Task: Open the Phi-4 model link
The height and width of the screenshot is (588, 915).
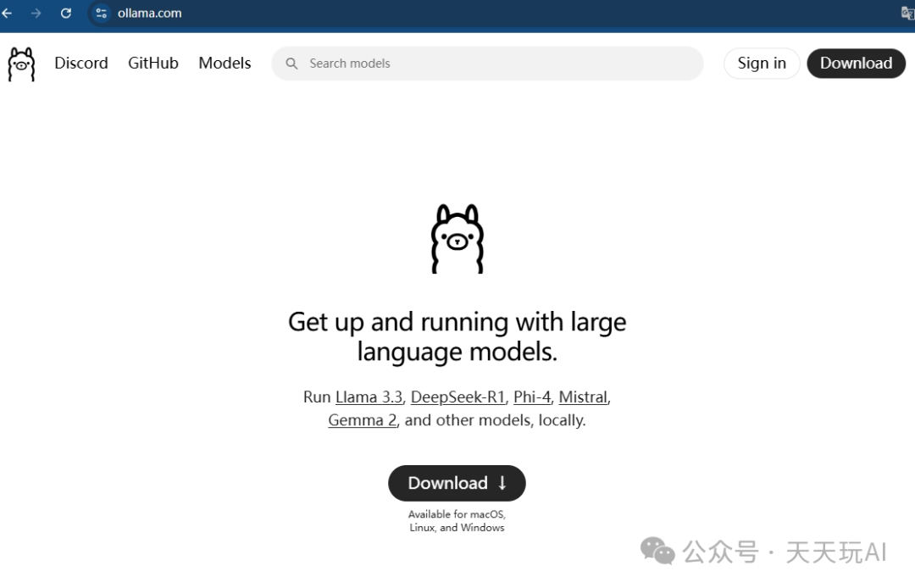Action: 532,397
